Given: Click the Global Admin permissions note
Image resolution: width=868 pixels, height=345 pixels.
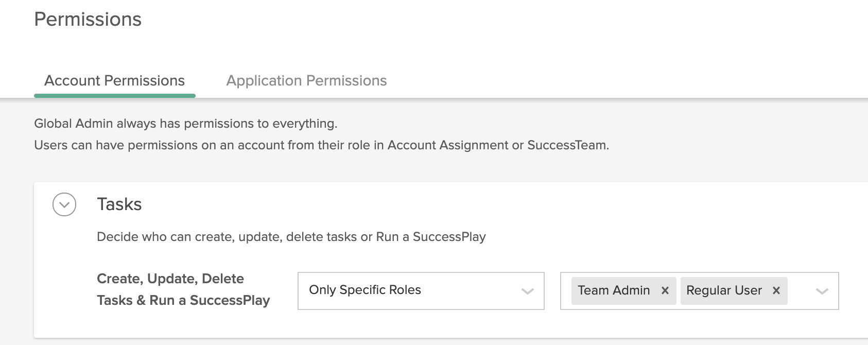Looking at the screenshot, I should 186,124.
